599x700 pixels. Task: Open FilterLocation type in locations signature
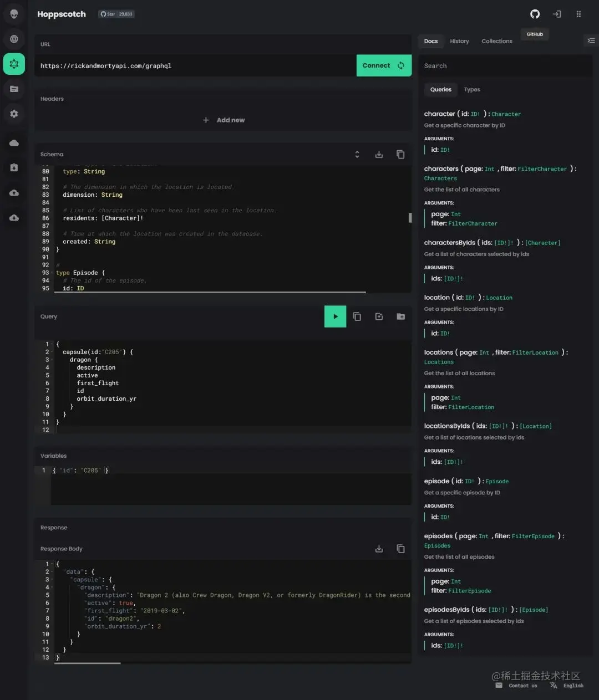pyautogui.click(x=535, y=352)
